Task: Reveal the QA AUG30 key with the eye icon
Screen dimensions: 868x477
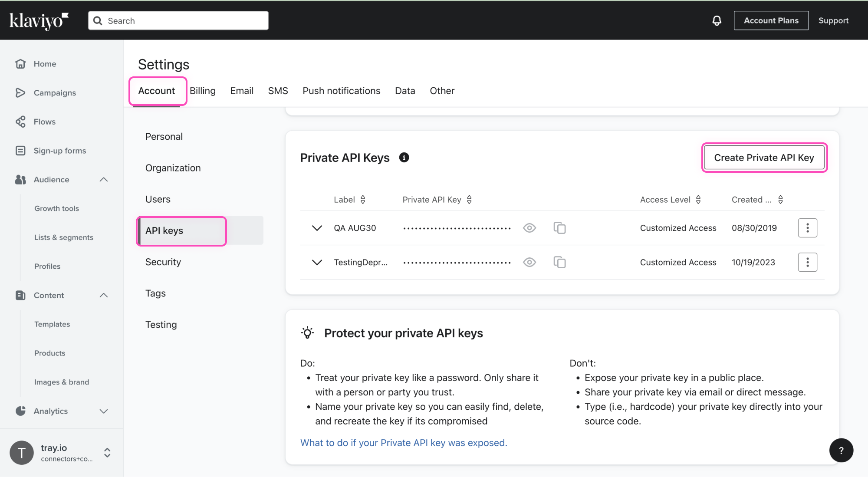Action: [529, 227]
